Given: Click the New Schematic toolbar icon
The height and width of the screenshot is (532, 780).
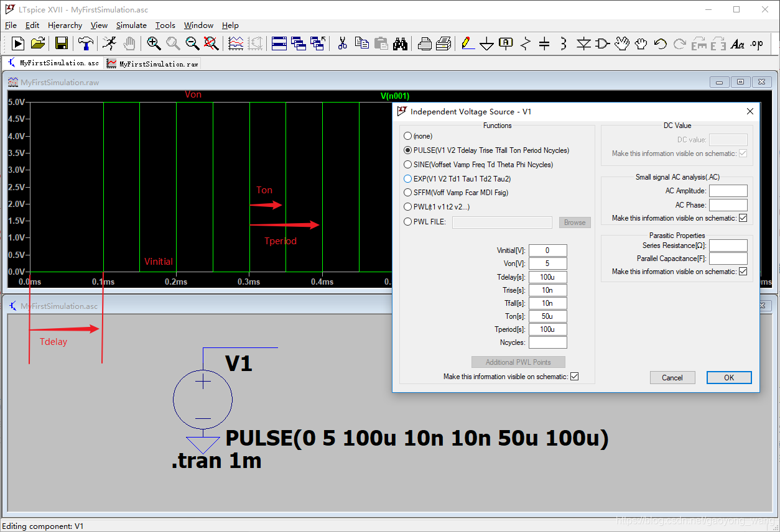Looking at the screenshot, I should click(18, 44).
